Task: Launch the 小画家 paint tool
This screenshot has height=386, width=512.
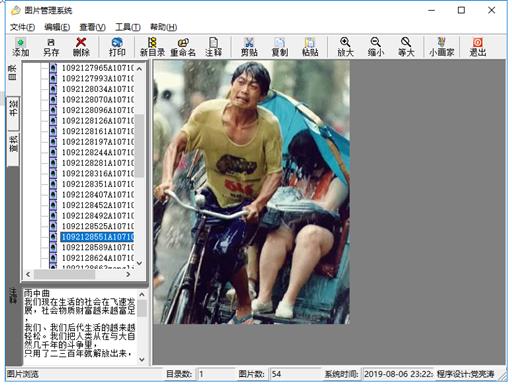Action: 441,47
